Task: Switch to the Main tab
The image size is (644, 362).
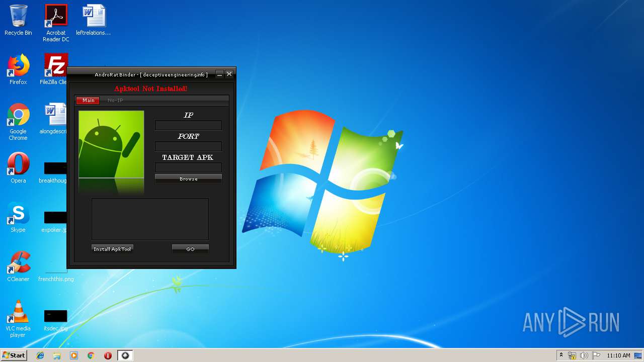Action: coord(88,101)
